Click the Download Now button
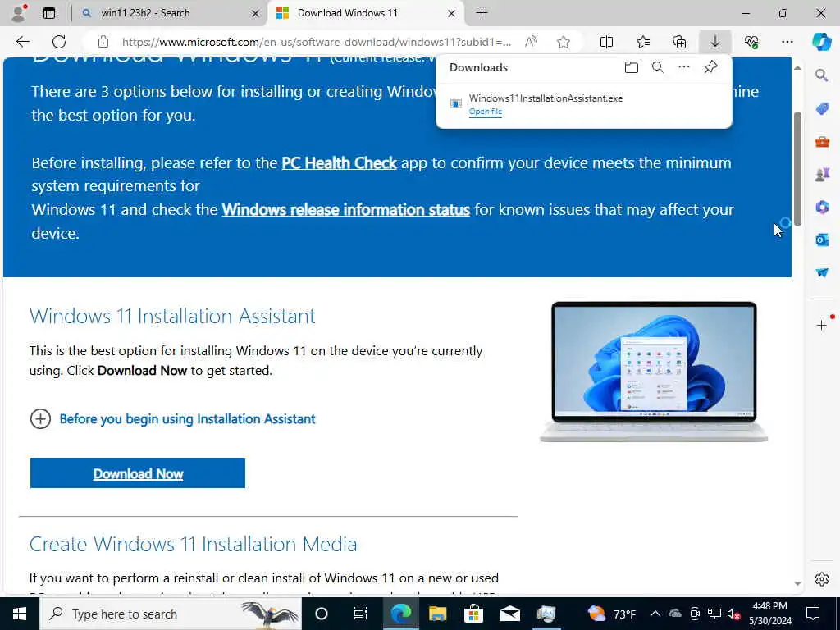Image resolution: width=840 pixels, height=630 pixels. pos(138,473)
